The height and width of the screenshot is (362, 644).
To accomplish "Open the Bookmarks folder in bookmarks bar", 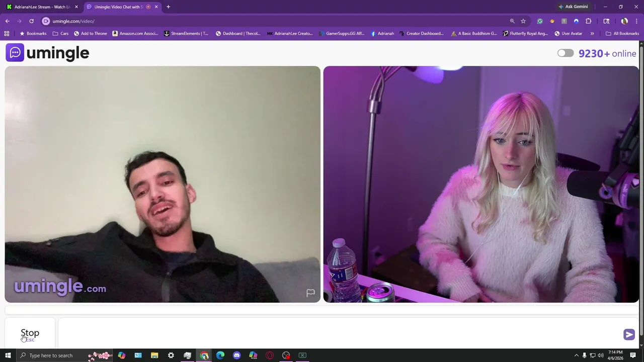I will 33,34.
